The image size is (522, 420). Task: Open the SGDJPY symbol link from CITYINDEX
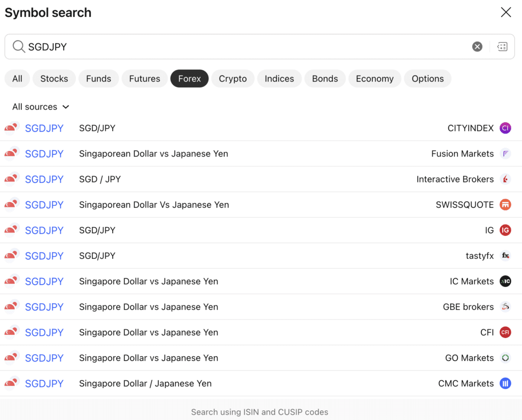click(x=44, y=128)
